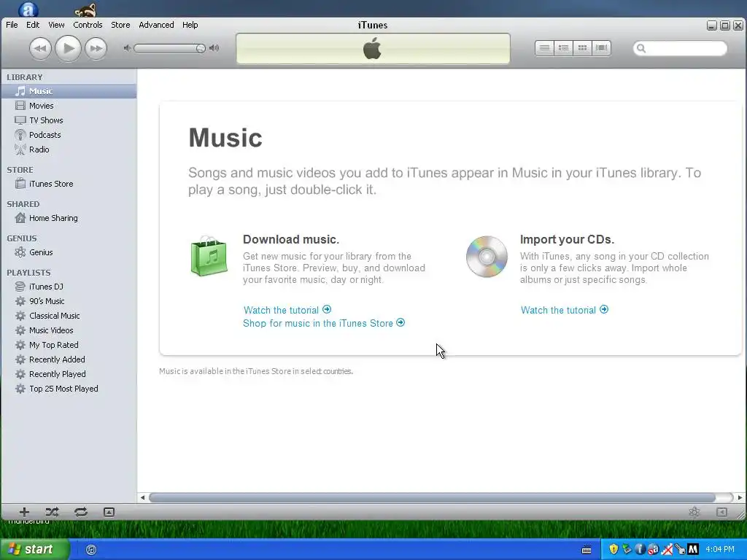Click the Apple logo status display
747x560 pixels.
pos(373,49)
